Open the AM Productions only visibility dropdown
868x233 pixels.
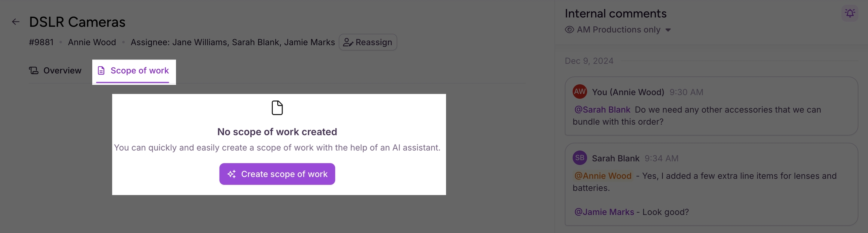[618, 30]
